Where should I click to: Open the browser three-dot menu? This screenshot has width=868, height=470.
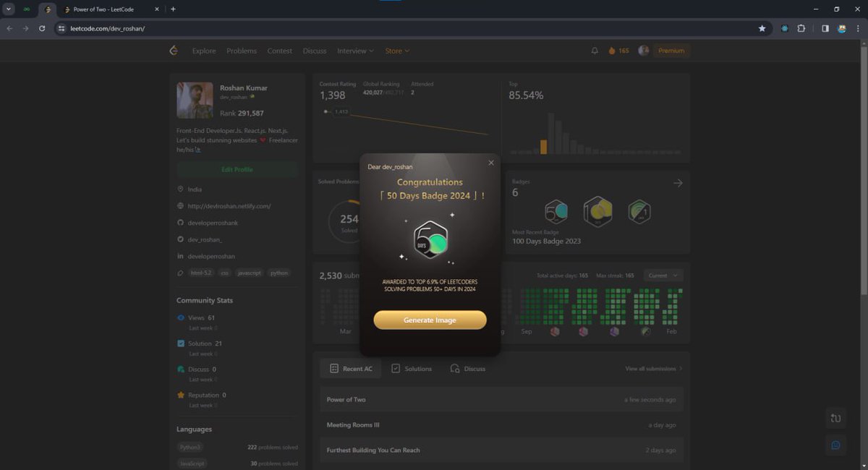[x=858, y=28]
